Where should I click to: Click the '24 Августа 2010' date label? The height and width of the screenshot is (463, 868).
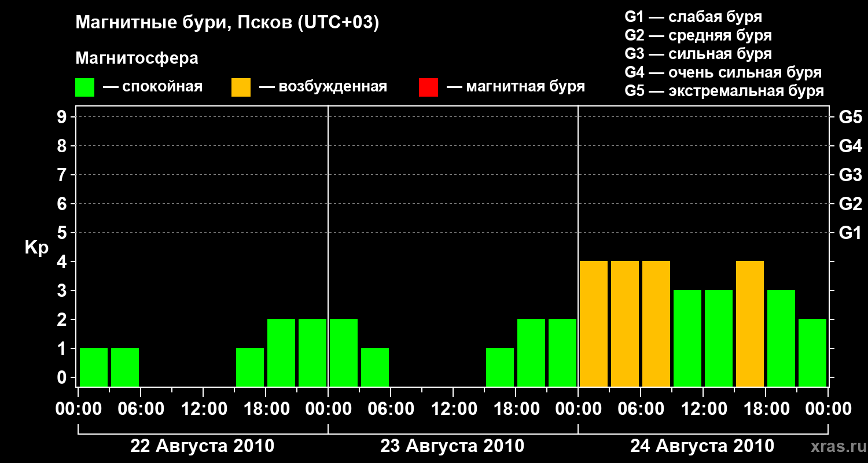click(x=703, y=446)
